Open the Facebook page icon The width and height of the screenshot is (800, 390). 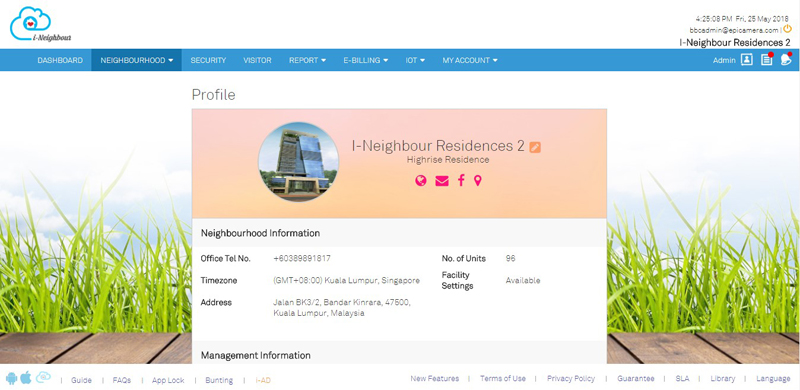[x=461, y=180]
